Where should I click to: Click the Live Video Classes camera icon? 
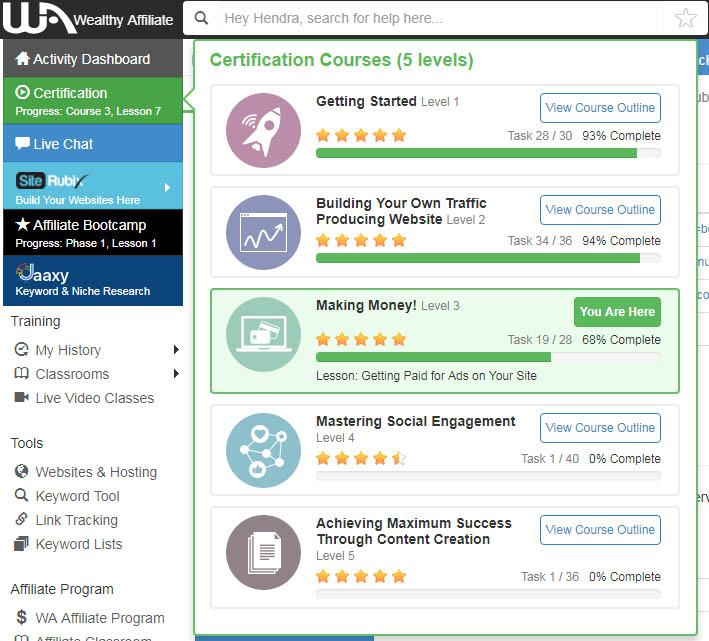[21, 397]
